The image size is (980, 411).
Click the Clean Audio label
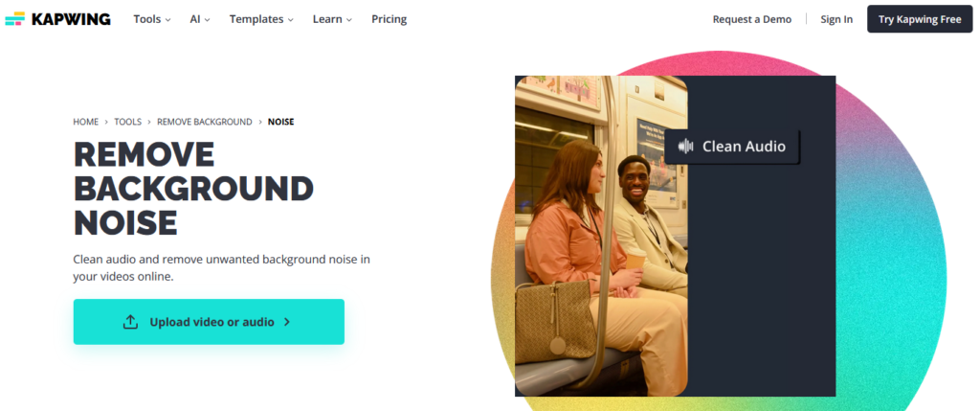744,147
